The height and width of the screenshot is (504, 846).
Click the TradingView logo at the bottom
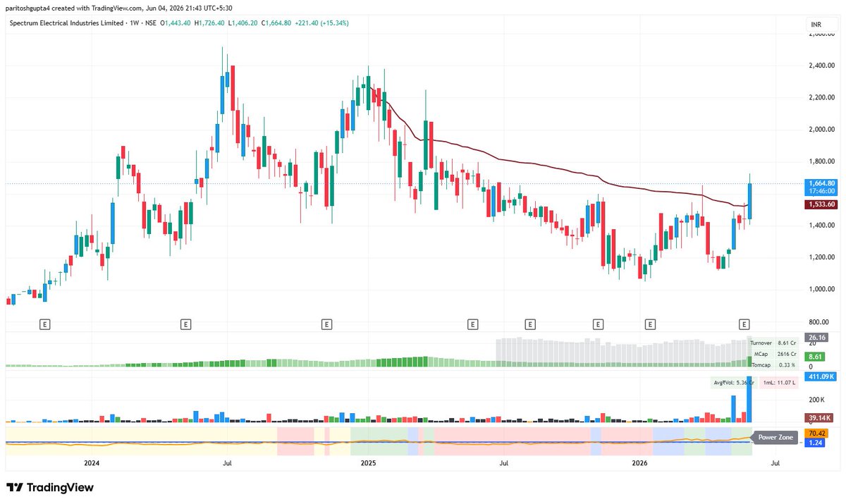click(50, 487)
